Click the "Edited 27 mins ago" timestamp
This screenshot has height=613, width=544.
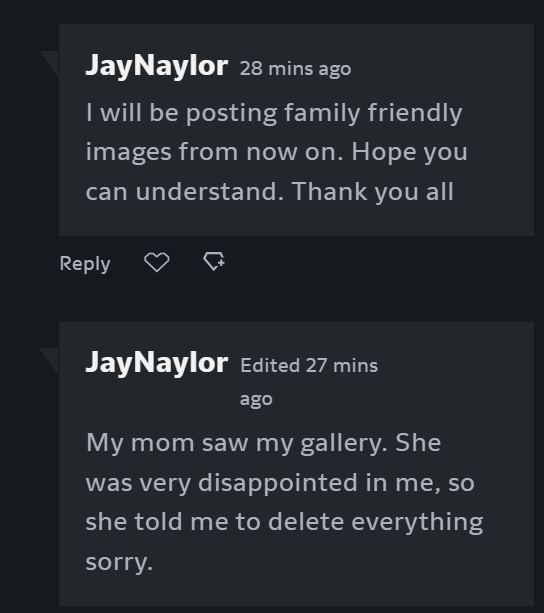[x=309, y=382]
